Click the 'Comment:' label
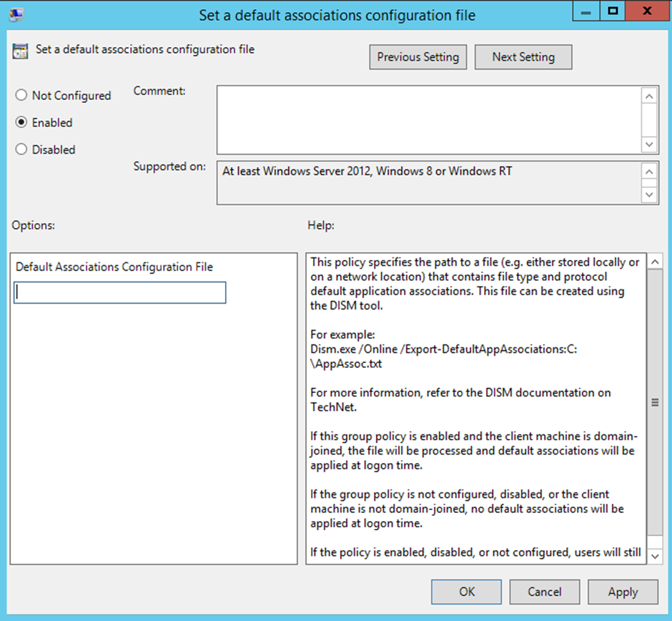Image resolution: width=672 pixels, height=621 pixels. [159, 91]
